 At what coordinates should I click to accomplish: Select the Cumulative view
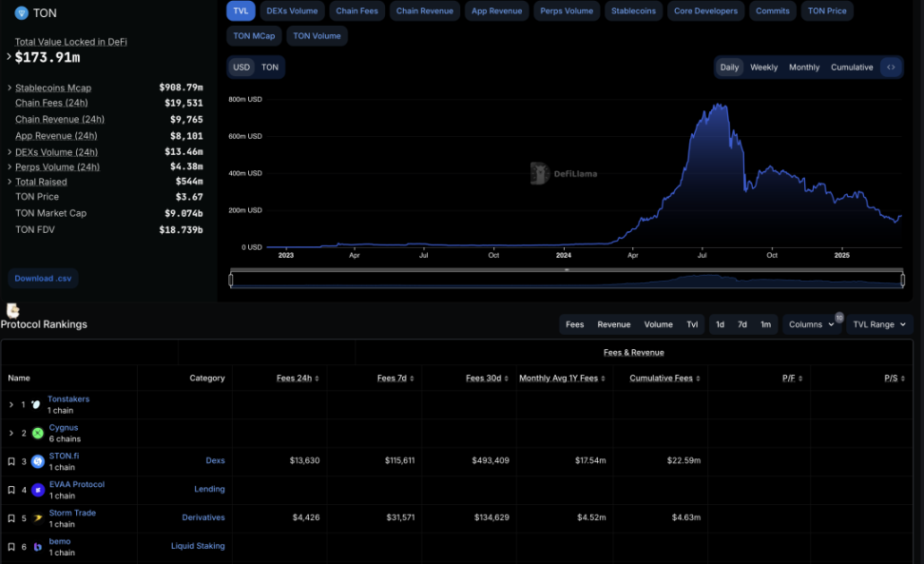click(x=852, y=68)
